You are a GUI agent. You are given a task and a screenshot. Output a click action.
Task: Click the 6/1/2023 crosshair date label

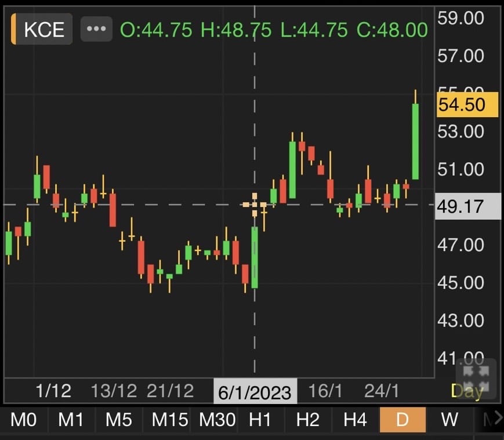pyautogui.click(x=255, y=392)
